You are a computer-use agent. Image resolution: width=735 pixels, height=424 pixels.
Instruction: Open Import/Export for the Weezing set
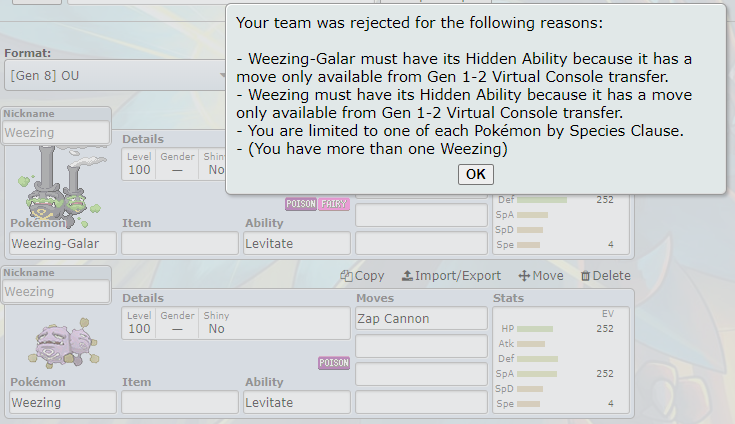click(451, 276)
